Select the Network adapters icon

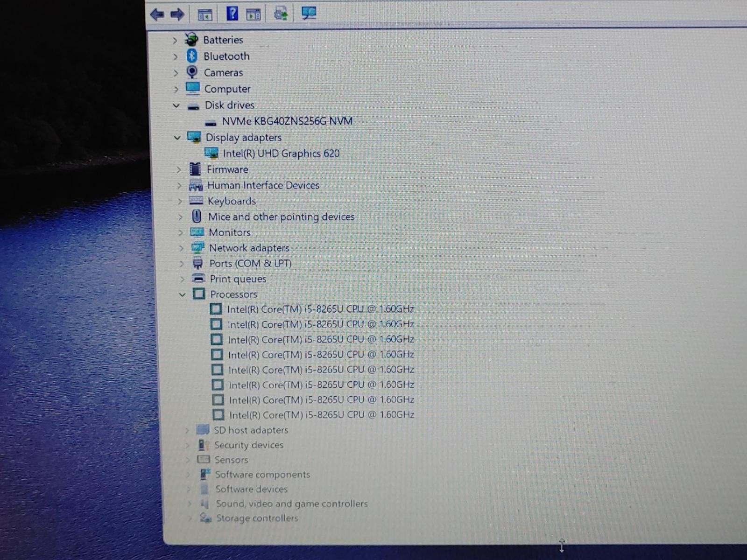[197, 247]
